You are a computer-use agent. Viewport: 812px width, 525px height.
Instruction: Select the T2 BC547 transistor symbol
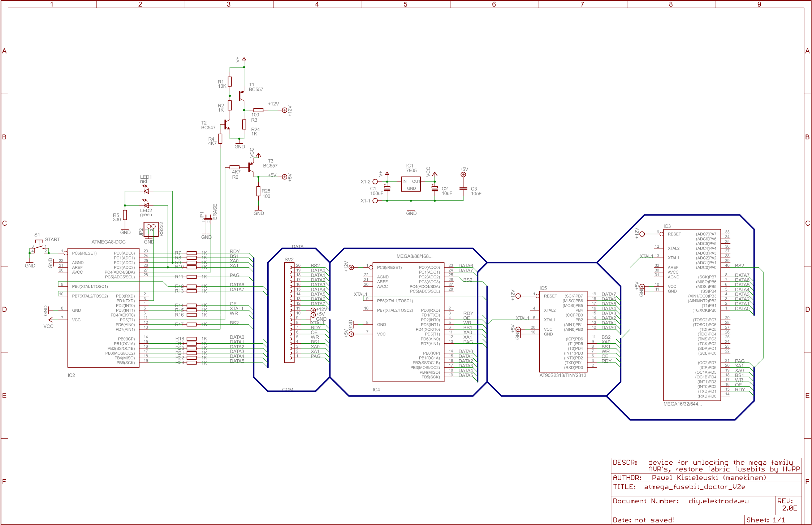point(227,125)
